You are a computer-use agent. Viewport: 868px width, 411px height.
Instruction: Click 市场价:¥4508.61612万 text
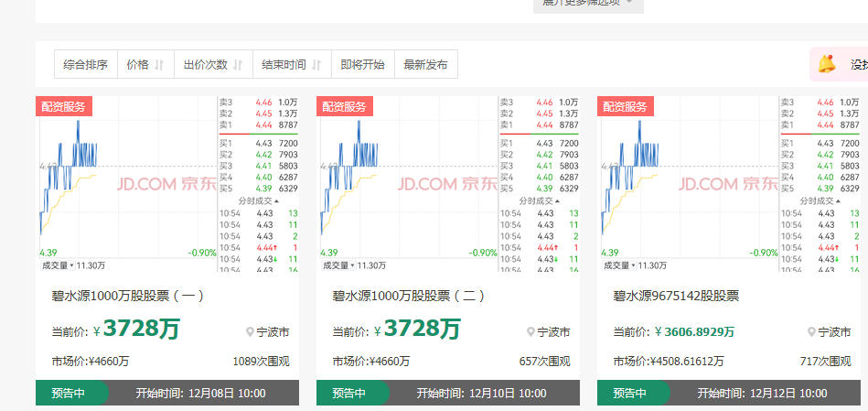click(x=669, y=362)
